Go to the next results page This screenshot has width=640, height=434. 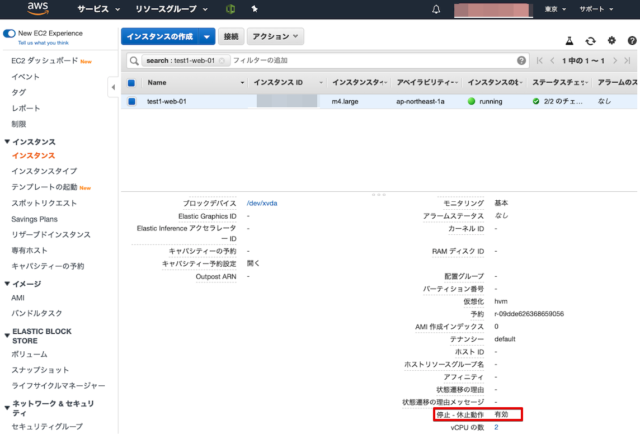tap(615, 60)
